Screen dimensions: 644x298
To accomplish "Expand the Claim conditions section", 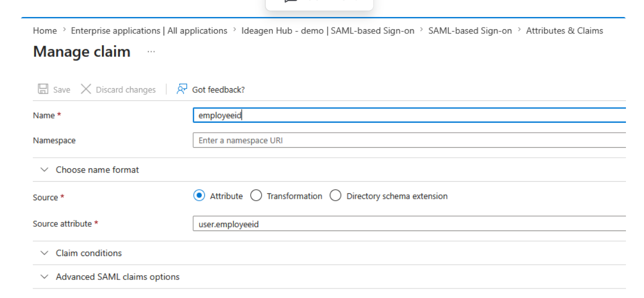I will click(89, 253).
